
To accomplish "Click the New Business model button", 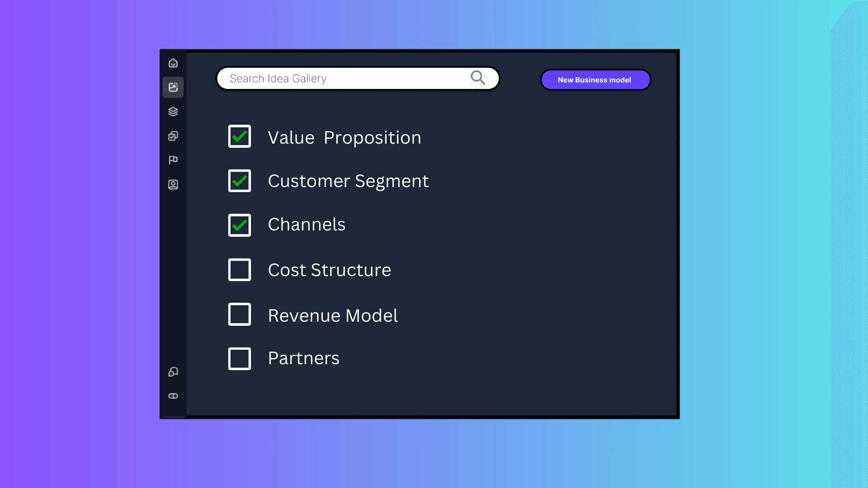I will pyautogui.click(x=595, y=80).
